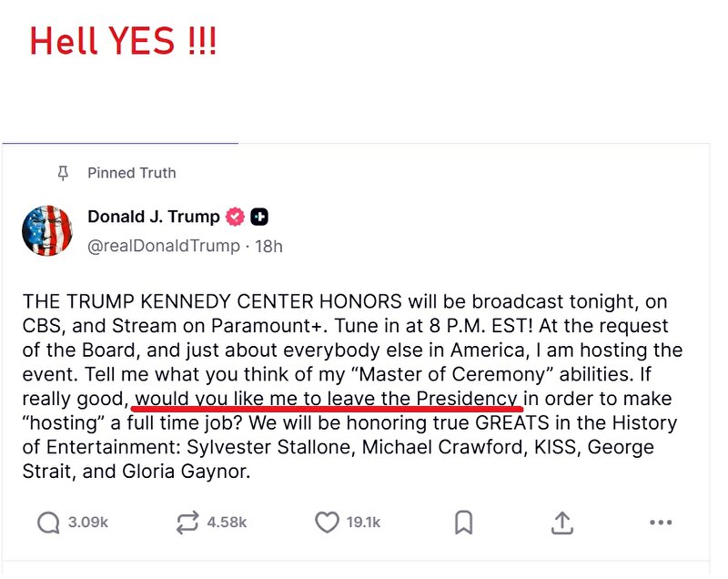Viewport: 728px width, 579px height.
Task: Like the post with the heart icon
Action: coord(327,523)
